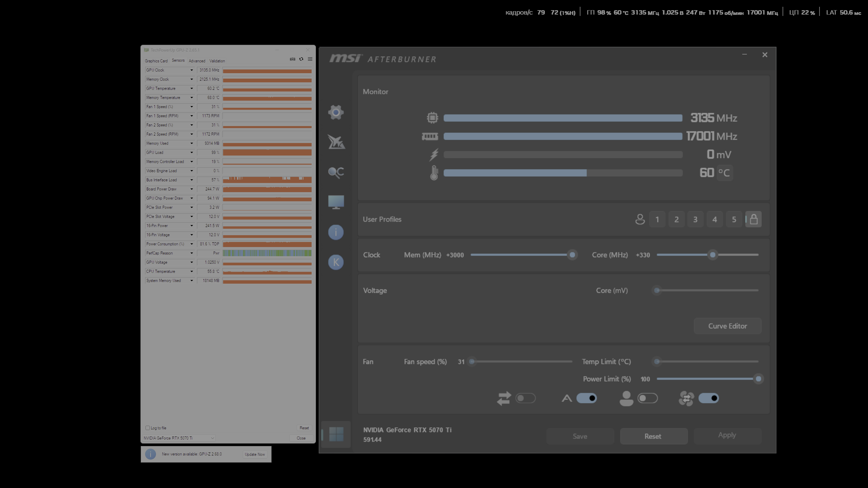
Task: Open the Advanced tab in GPU-Z
Action: (197, 61)
